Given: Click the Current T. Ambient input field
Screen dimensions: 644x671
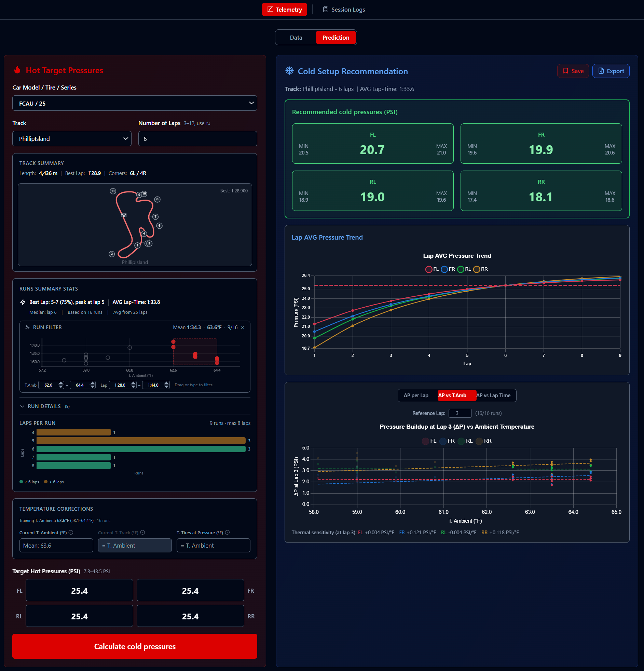Looking at the screenshot, I should [56, 545].
